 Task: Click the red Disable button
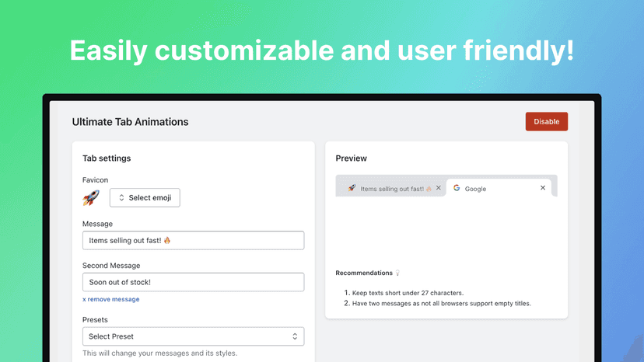546,121
